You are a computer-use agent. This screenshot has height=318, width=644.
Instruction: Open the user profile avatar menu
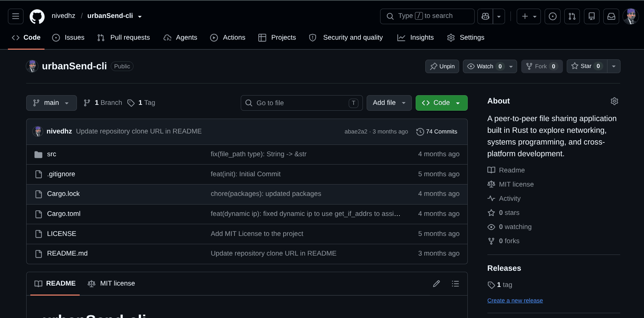631,16
